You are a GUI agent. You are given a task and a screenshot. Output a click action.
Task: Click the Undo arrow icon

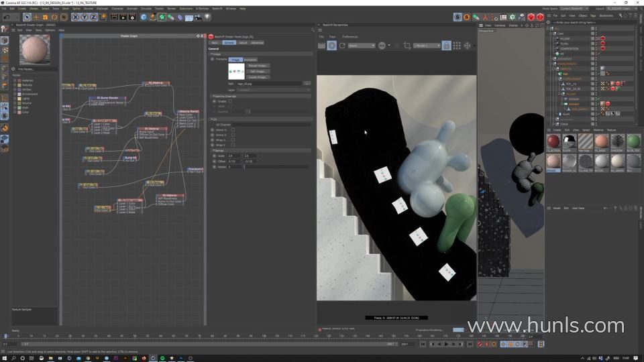pyautogui.click(x=7, y=17)
